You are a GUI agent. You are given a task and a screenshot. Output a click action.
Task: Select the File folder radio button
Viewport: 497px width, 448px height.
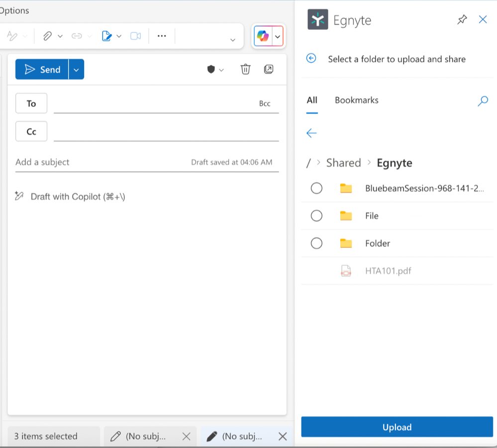click(316, 216)
